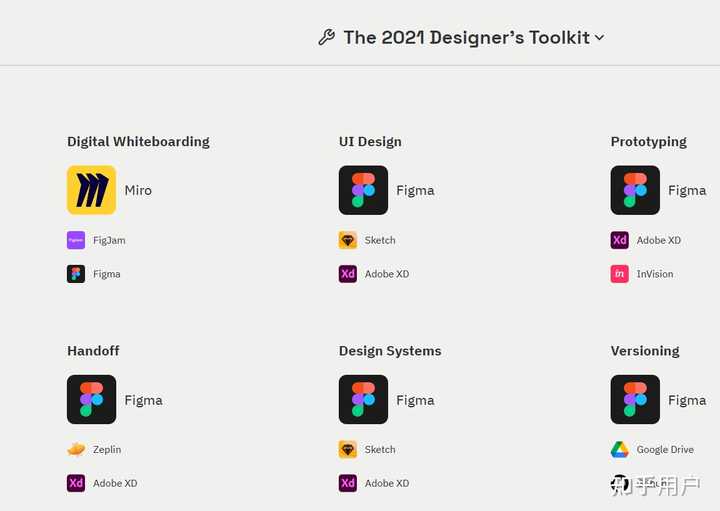Viewport: 720px width, 511px height.
Task: Select the Prototyping section heading
Action: click(x=649, y=142)
